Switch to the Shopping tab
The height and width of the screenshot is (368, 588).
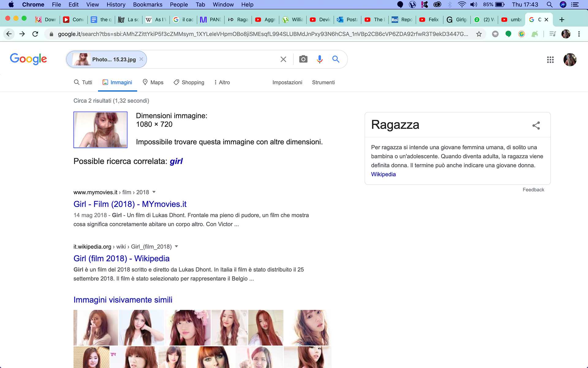coord(189,82)
